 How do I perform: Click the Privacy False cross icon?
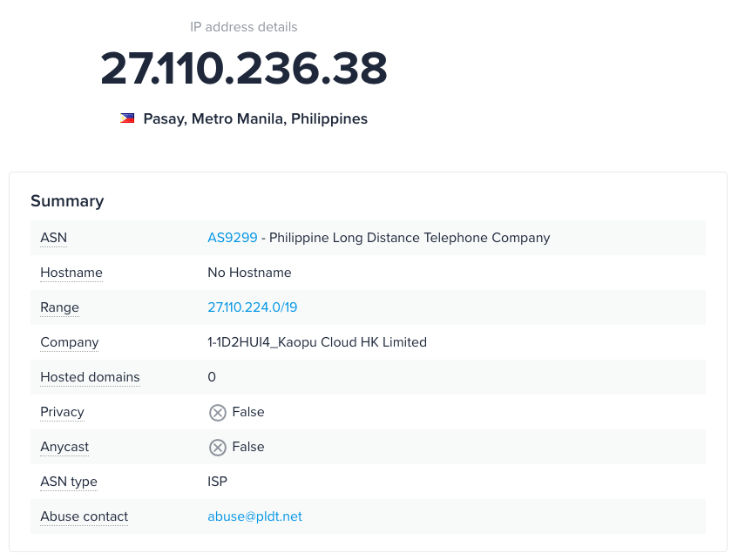218,413
